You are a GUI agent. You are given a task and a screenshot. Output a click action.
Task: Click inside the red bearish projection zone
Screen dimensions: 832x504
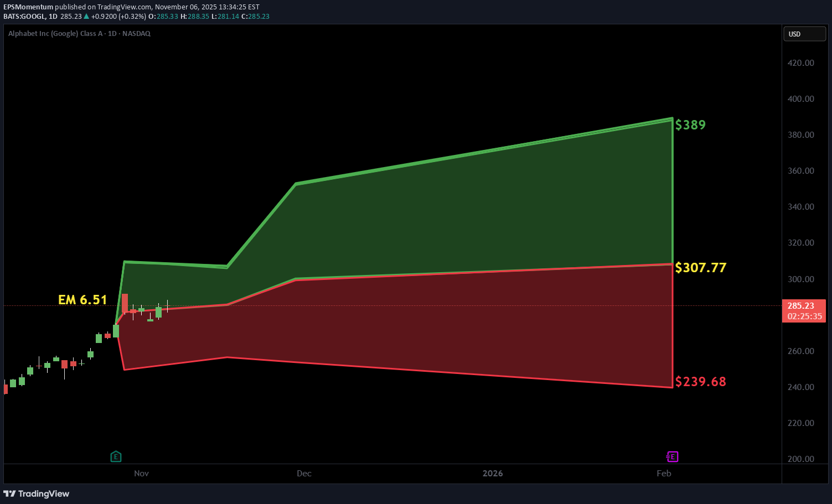click(x=443, y=321)
